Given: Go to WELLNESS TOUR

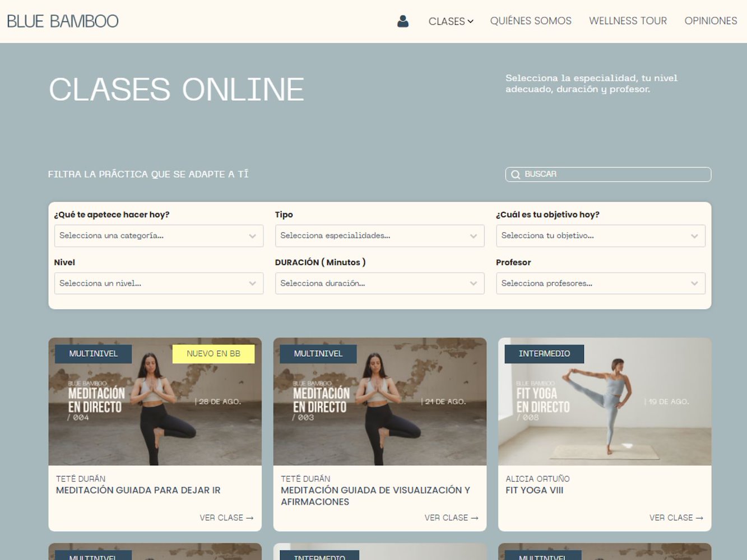Looking at the screenshot, I should click(628, 21).
